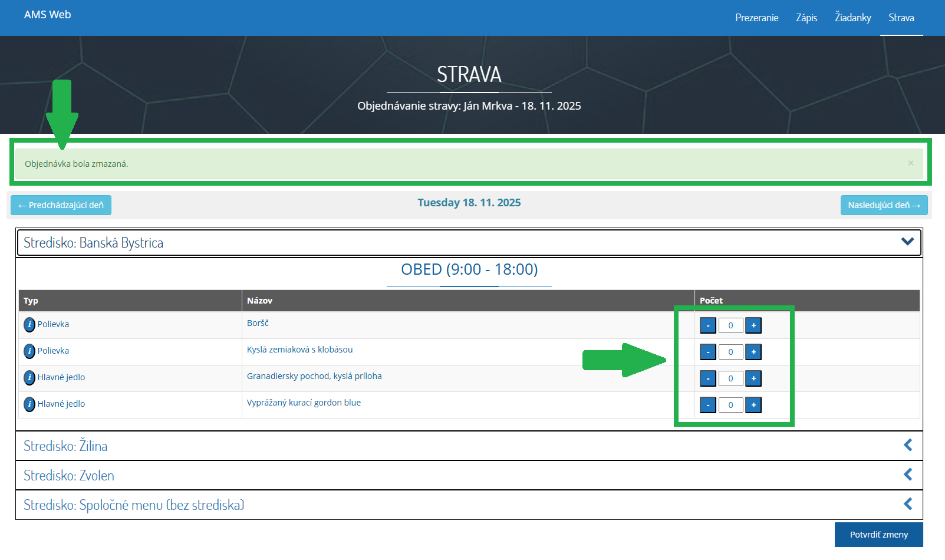Expand the Stredisko Zvolen section
Screen dimensions: 945x560
(907, 475)
